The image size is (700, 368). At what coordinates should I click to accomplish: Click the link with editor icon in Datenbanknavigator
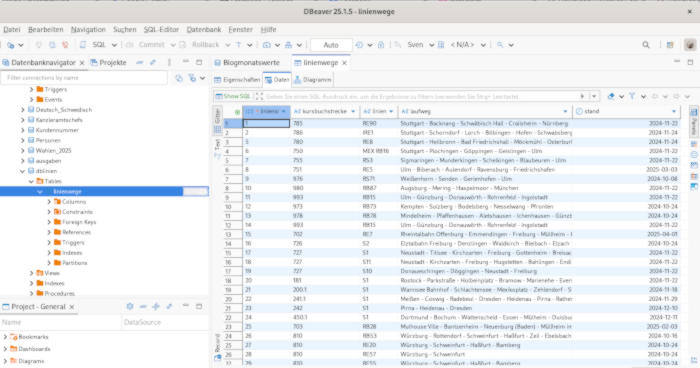153,63
